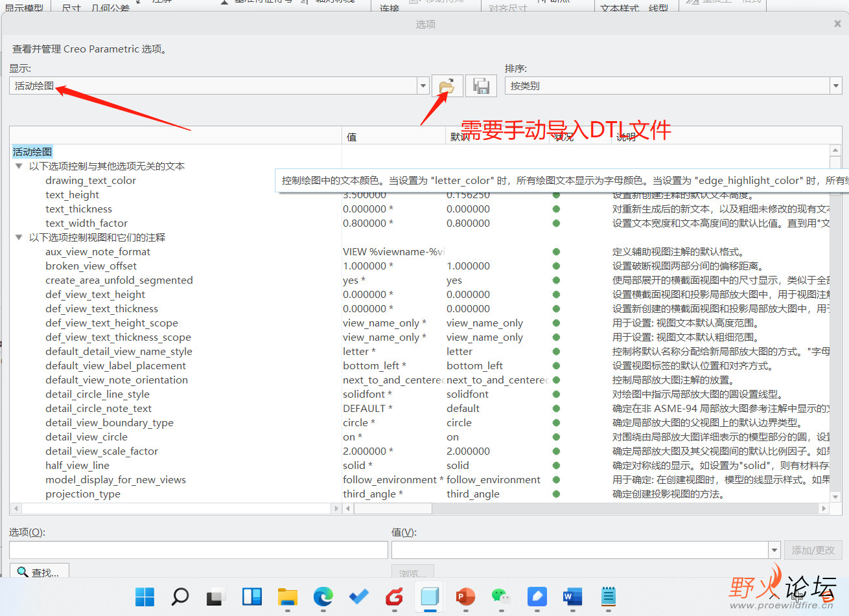849x616 pixels.
Task: Switch to Creo Parametric on taskbar
Action: pyautogui.click(x=430, y=597)
